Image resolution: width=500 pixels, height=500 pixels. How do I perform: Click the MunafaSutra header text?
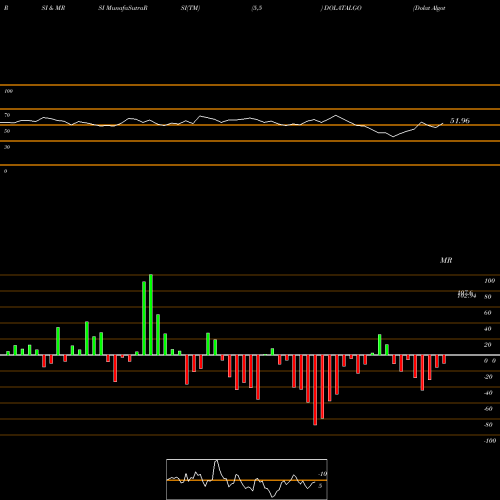pyautogui.click(x=126, y=8)
